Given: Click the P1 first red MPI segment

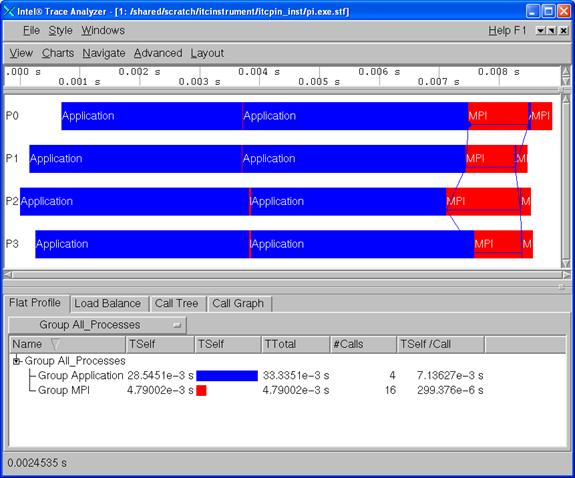Looking at the screenshot, I should point(490,159).
